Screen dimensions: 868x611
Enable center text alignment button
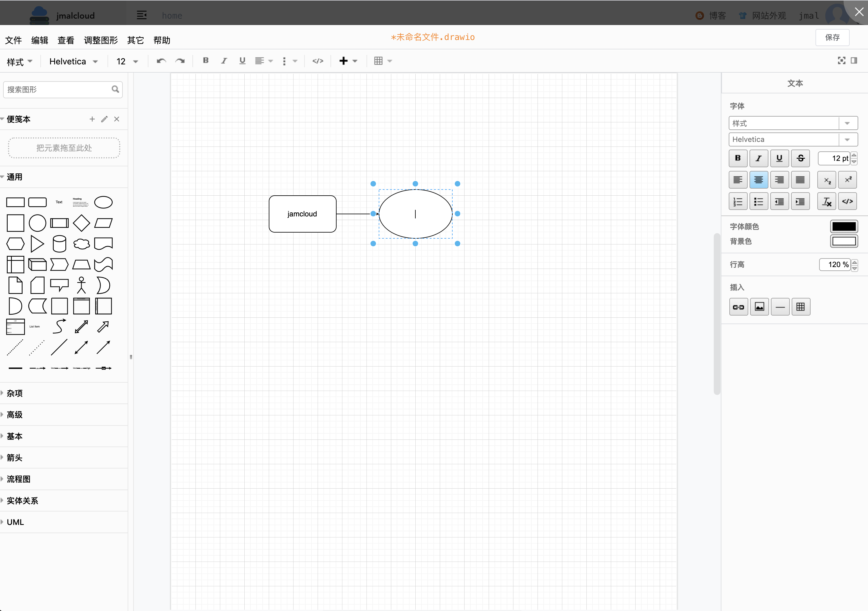pyautogui.click(x=758, y=180)
